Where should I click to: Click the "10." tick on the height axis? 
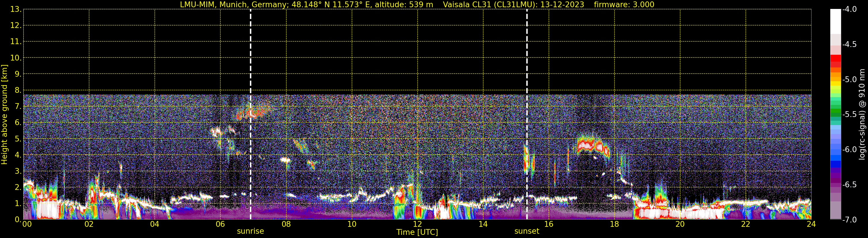click(x=16, y=58)
